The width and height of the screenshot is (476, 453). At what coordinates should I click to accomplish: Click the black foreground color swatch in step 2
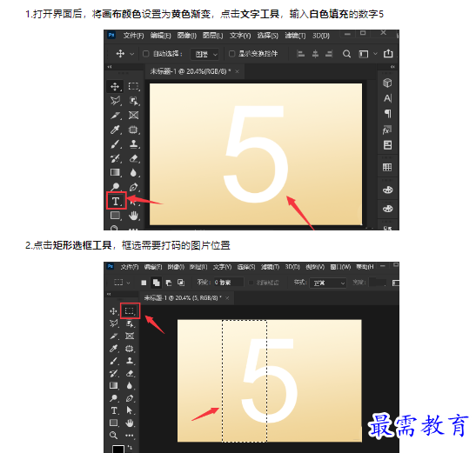(x=118, y=449)
